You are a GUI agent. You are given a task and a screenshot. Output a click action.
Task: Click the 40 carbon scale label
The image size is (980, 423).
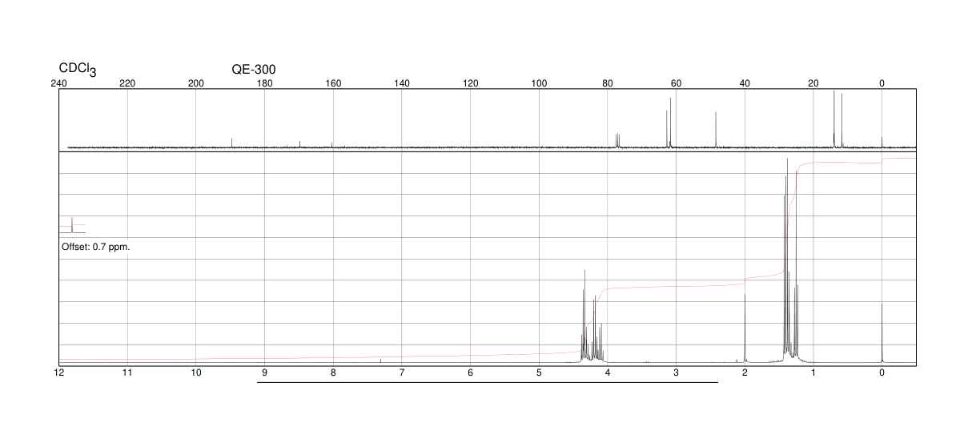coord(745,83)
